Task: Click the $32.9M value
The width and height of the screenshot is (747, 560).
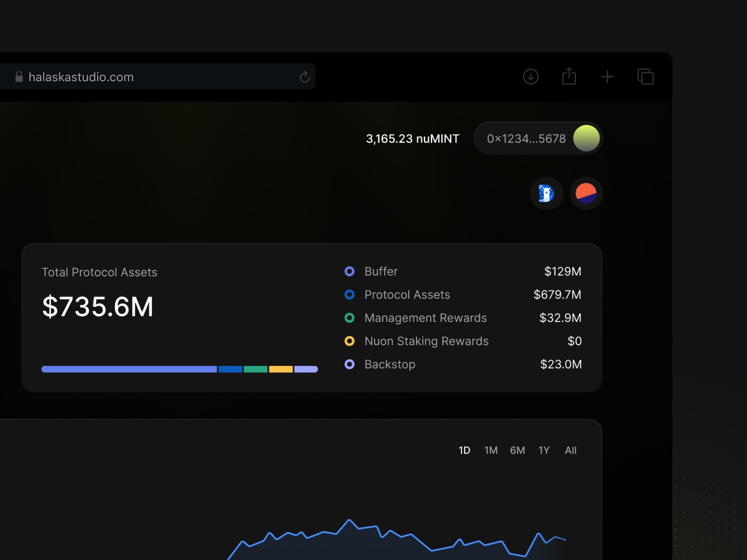Action: (561, 318)
